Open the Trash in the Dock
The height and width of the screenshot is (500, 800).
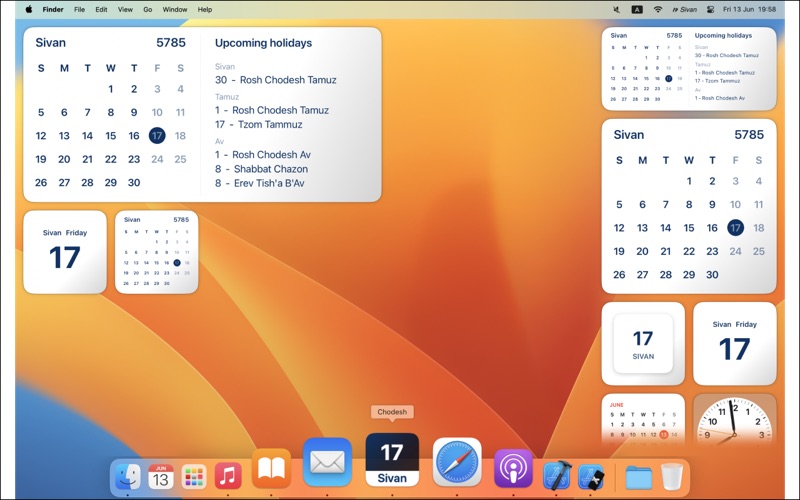pyautogui.click(x=671, y=477)
